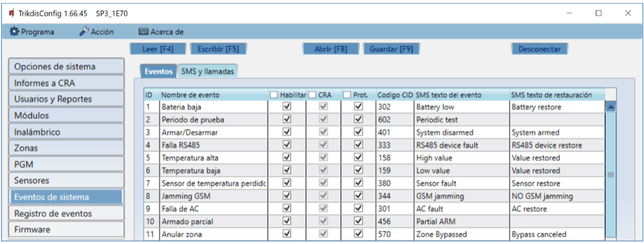Click SMS text cell 'Battery low'
The height and width of the screenshot is (244, 644).
[x=461, y=107]
